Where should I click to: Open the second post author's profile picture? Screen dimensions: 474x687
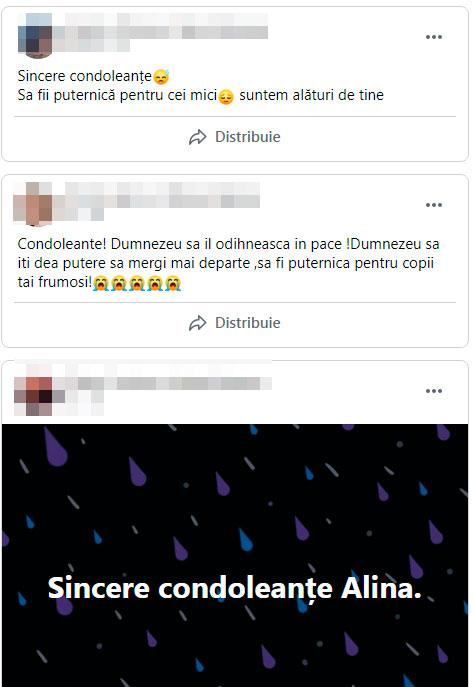(33, 204)
